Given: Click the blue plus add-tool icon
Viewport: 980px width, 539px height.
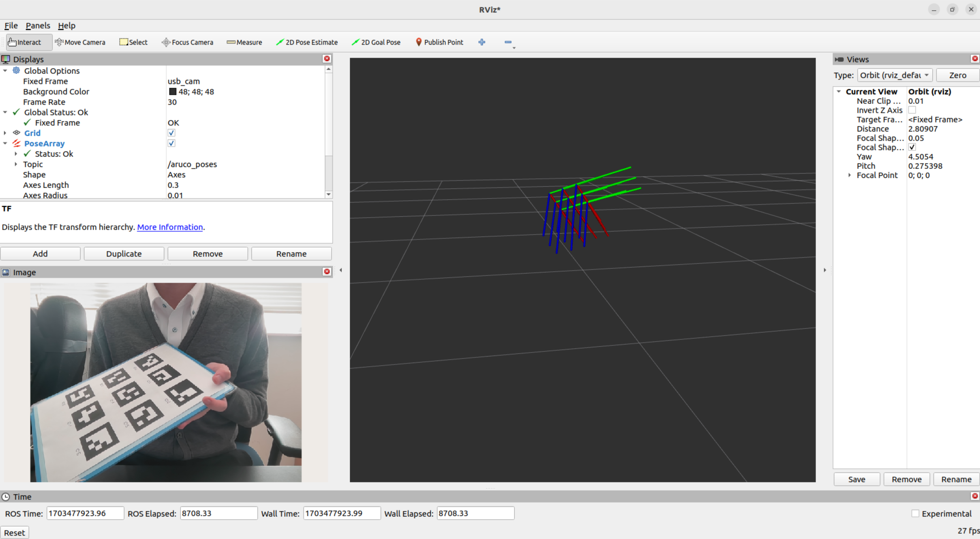Looking at the screenshot, I should coord(482,42).
